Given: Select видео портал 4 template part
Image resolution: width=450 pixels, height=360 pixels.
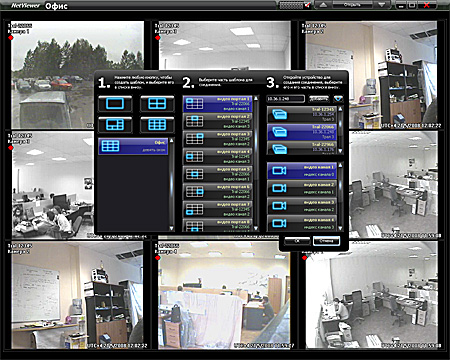Looking at the screenshot, I should point(218,157).
